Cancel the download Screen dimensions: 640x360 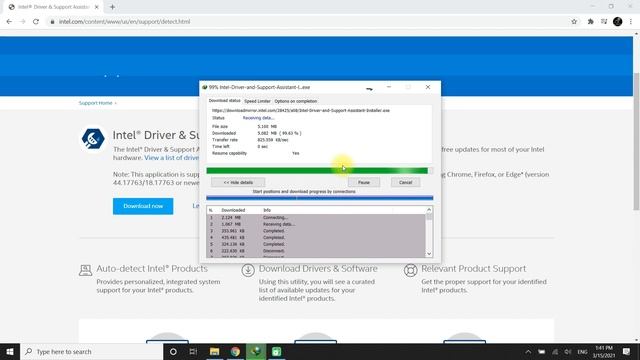tap(405, 182)
